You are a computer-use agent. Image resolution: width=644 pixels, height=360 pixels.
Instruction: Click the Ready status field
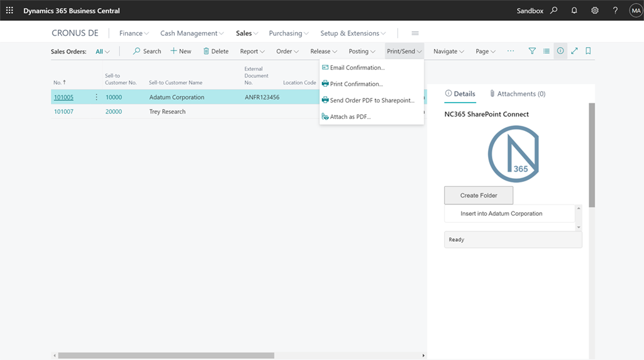(x=513, y=240)
